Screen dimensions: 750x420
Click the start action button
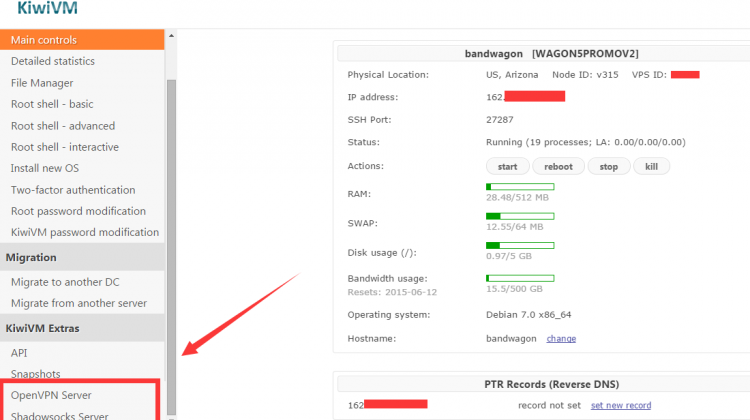click(507, 166)
